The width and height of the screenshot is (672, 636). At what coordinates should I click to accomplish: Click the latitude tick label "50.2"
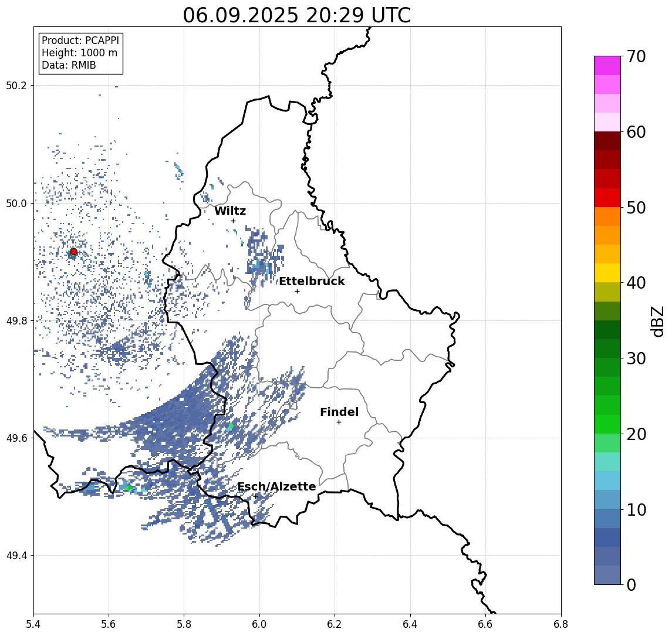[x=16, y=85]
